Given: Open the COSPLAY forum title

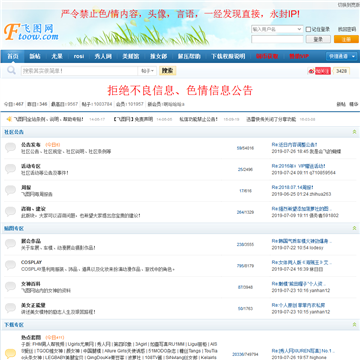Looking at the screenshot, I should [31, 262].
